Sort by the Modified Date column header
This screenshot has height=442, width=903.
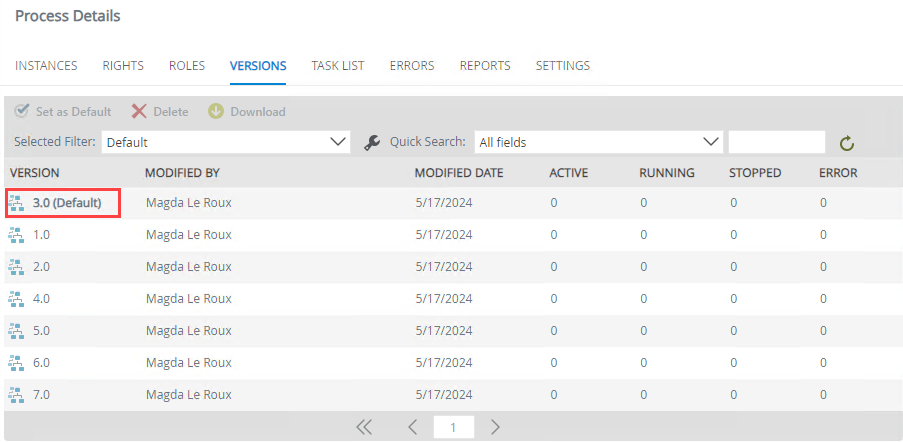(458, 173)
